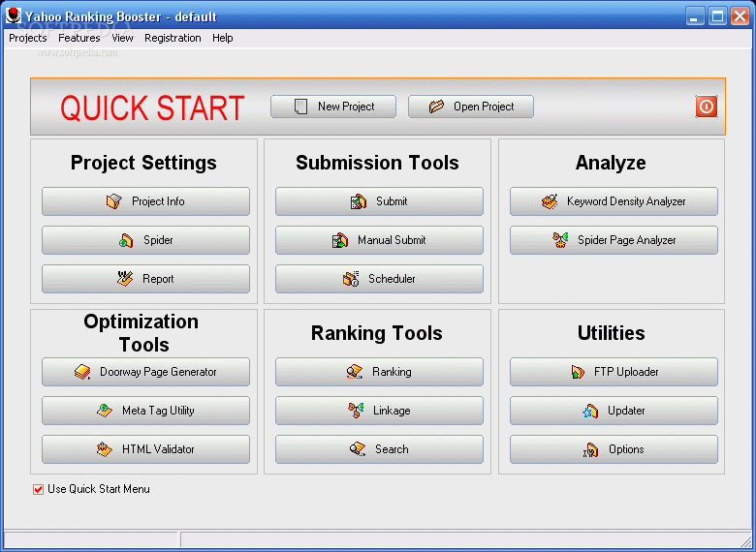Click the Utilities section heading
The image size is (756, 552).
tap(611, 333)
